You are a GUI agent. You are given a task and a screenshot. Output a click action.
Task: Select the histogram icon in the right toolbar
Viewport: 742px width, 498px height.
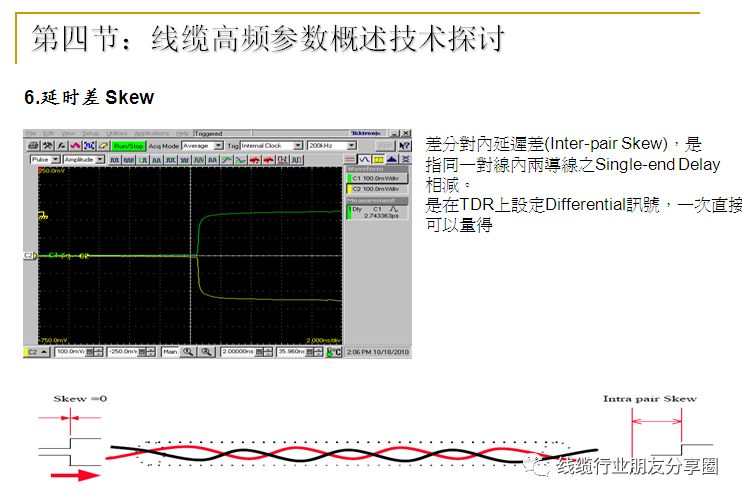click(x=392, y=159)
